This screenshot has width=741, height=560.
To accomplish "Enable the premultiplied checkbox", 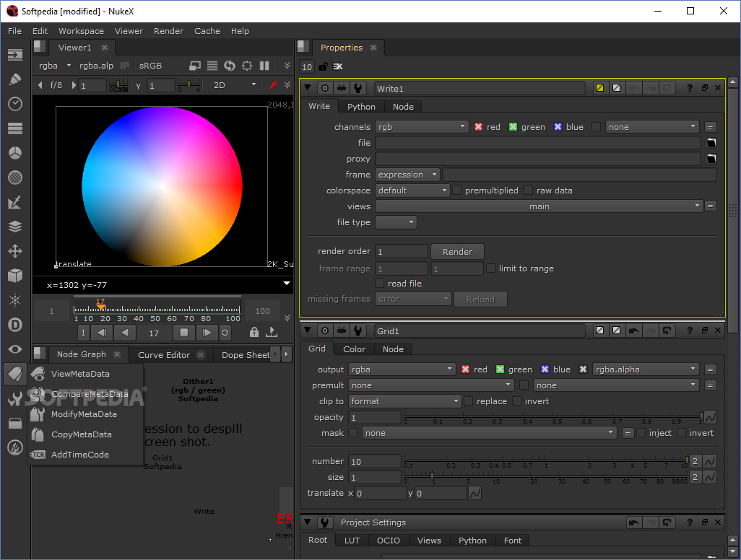I will pos(456,191).
